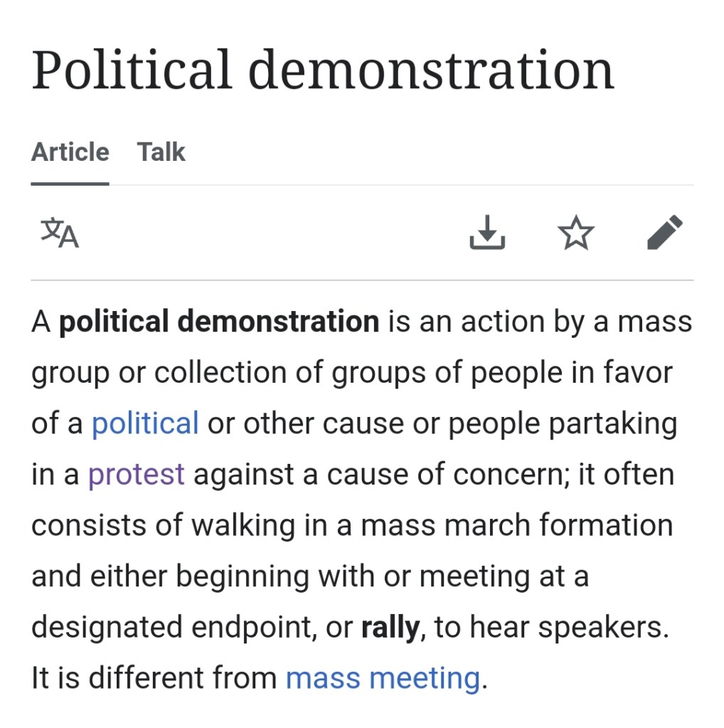724x728 pixels.
Task: Click the words "to hear speakers"
Action: click(x=552, y=627)
